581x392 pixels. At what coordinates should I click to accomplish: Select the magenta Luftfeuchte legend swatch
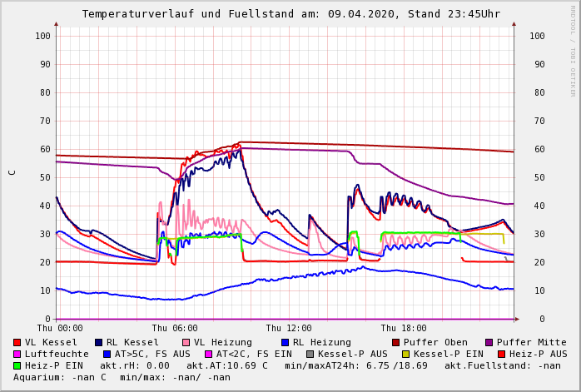click(x=17, y=355)
